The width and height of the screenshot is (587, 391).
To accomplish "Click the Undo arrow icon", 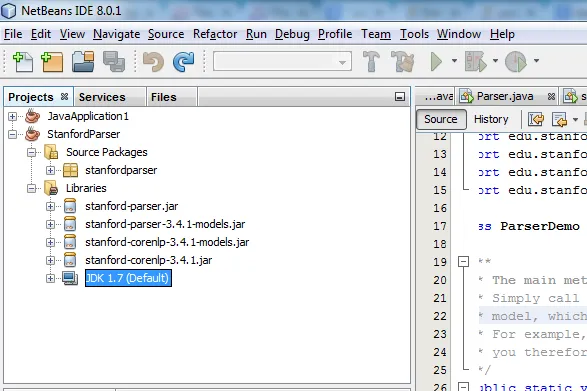I will click(x=153, y=62).
